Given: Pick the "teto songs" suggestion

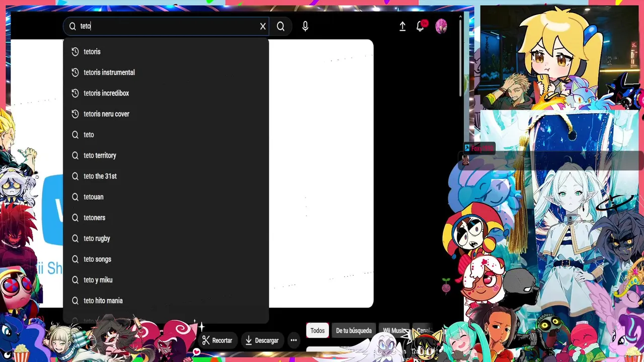Looking at the screenshot, I should [166, 259].
